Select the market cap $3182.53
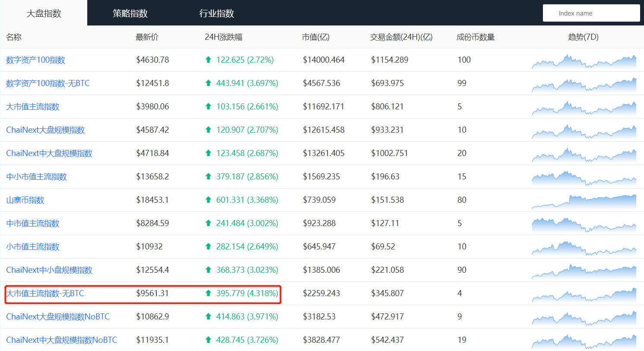This screenshot has height=351, width=644. click(319, 317)
